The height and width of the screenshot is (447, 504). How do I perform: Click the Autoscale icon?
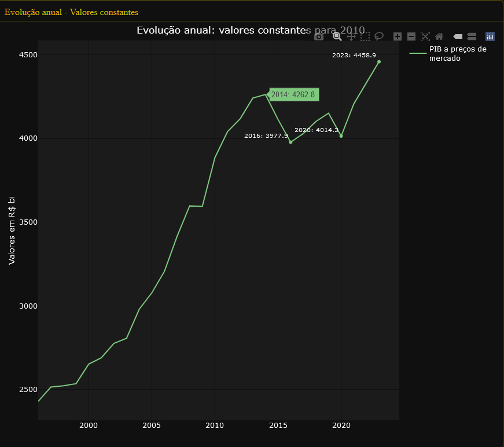(425, 36)
